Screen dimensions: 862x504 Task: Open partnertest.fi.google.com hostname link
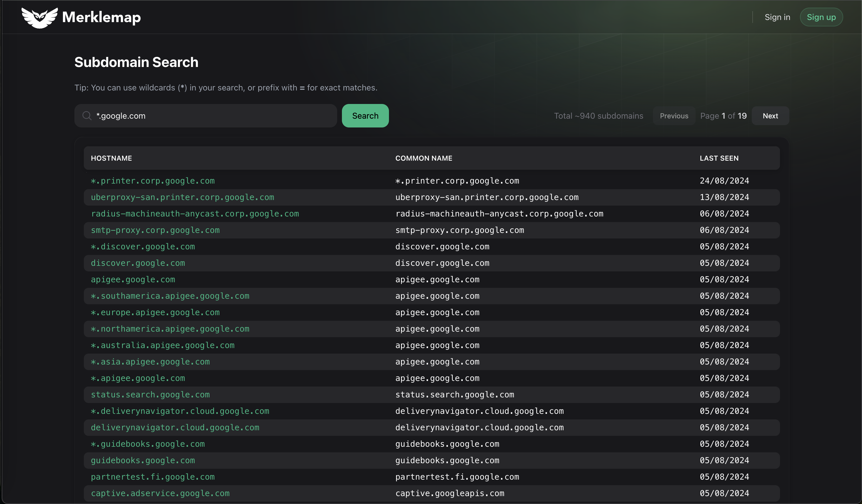pyautogui.click(x=153, y=477)
